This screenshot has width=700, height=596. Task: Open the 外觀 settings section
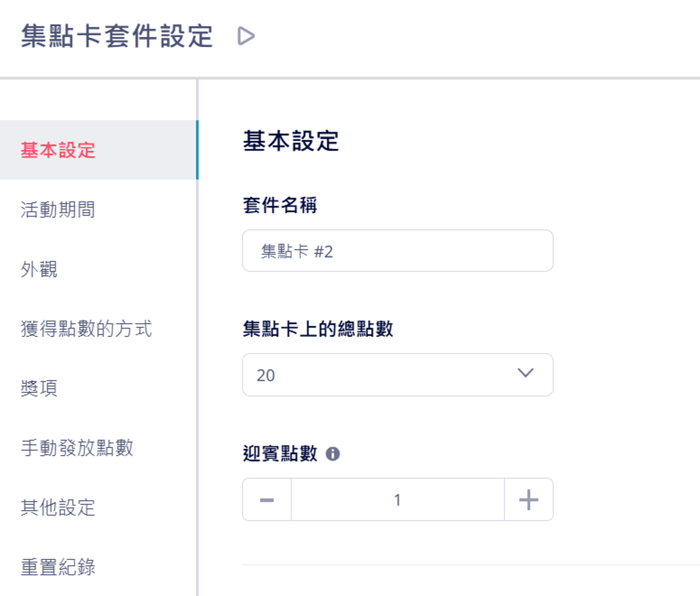[x=39, y=269]
